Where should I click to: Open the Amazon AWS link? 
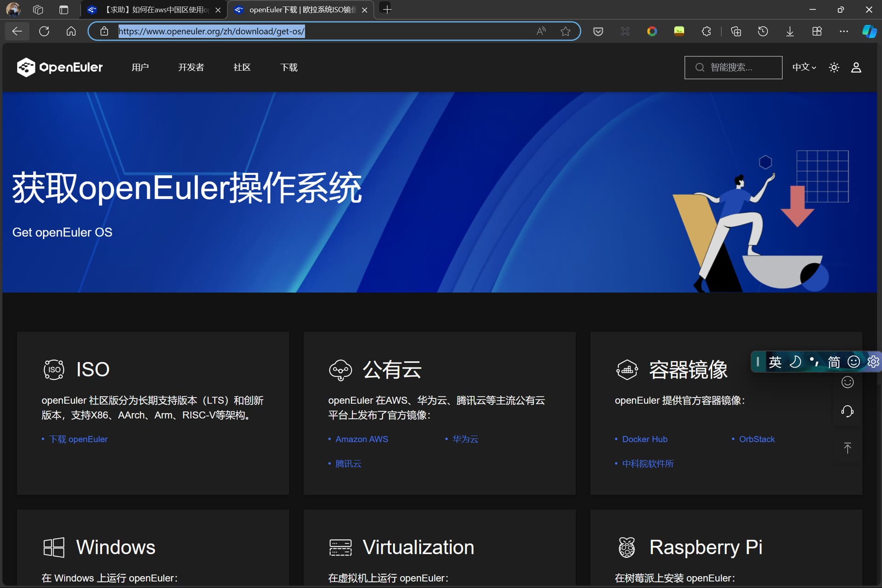pos(362,439)
